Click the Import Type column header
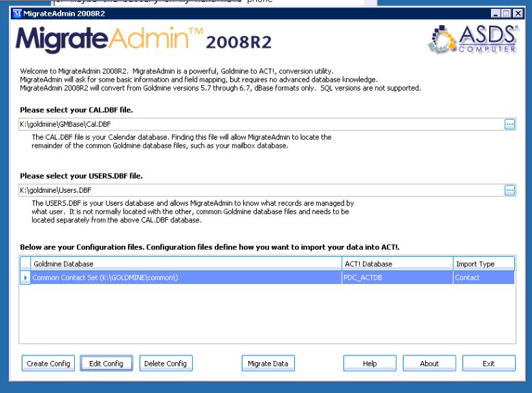The width and height of the screenshot is (532, 393). click(x=484, y=264)
